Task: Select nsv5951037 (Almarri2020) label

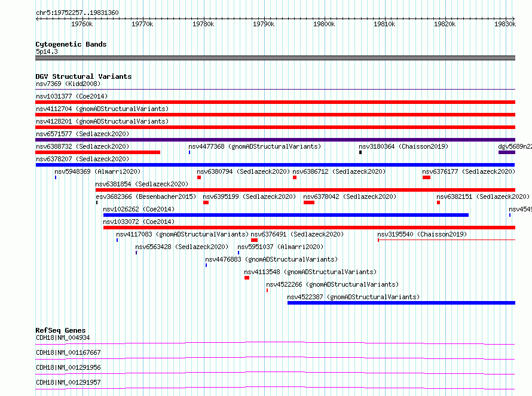Action: click(x=280, y=247)
